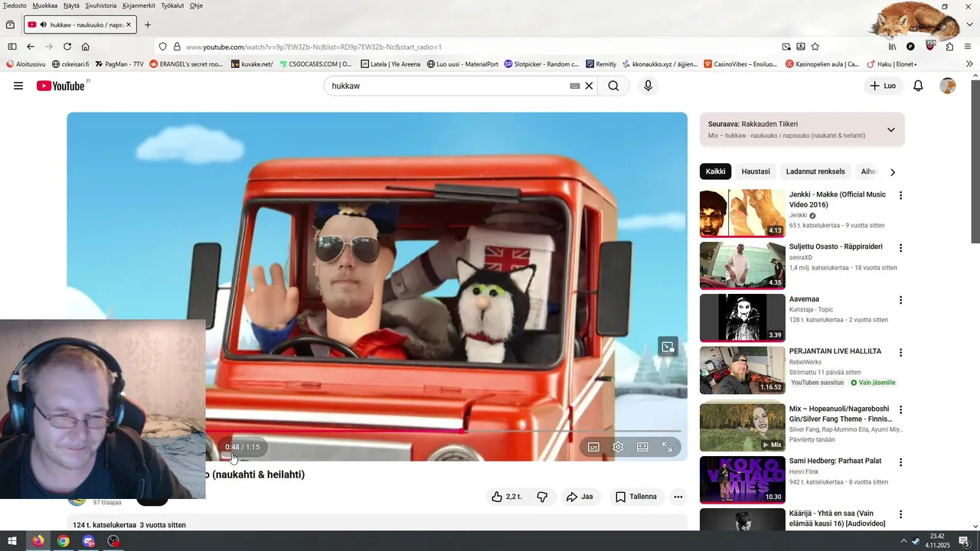Screen dimensions: 980x551
Task: Open Suljettu Osasto - Räppiraideri video title
Action: pyautogui.click(x=836, y=246)
